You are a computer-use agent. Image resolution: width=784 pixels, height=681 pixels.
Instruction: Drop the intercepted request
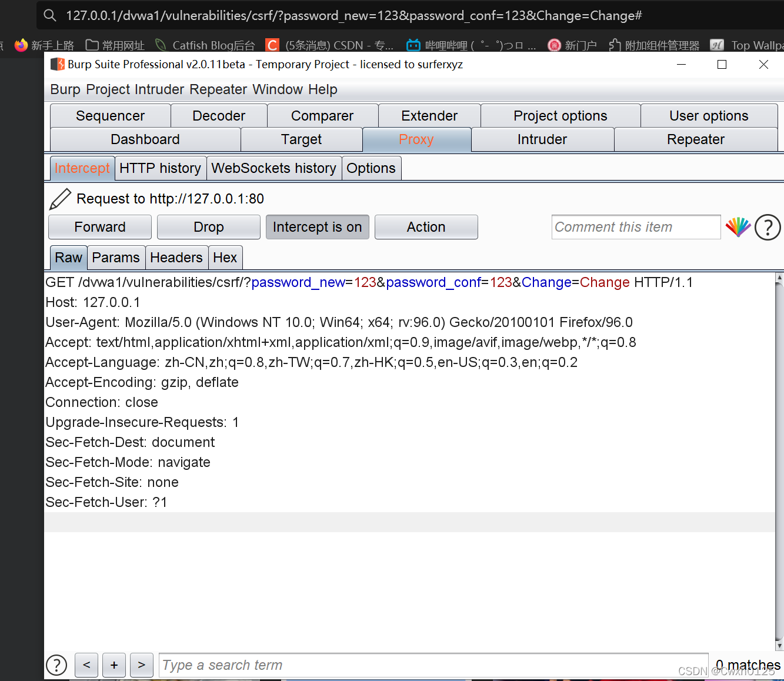(x=209, y=227)
